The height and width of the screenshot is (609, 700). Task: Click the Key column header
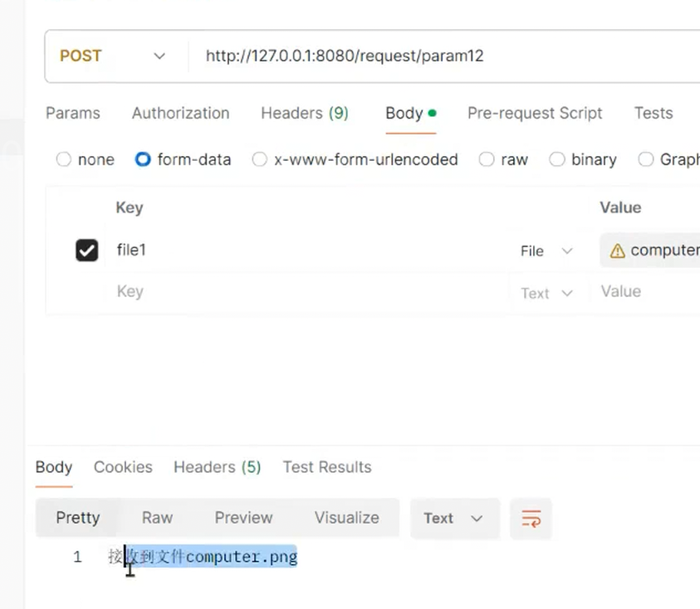click(130, 208)
